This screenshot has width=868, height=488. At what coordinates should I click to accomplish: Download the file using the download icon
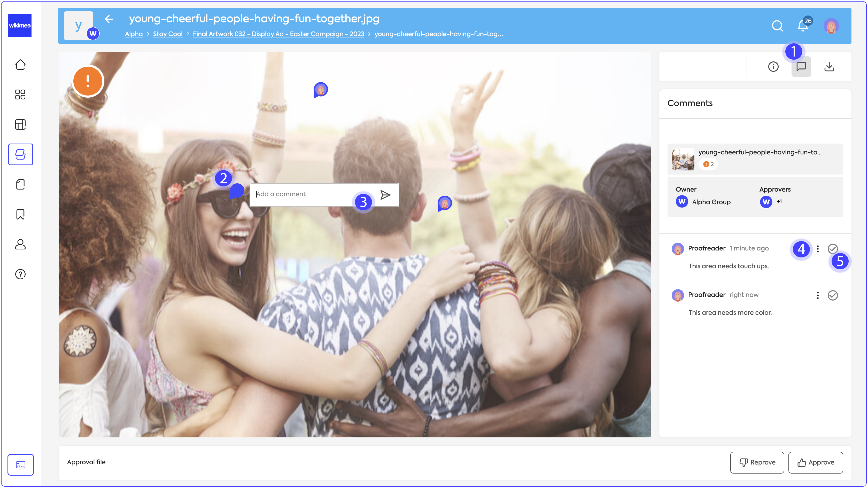click(x=829, y=67)
